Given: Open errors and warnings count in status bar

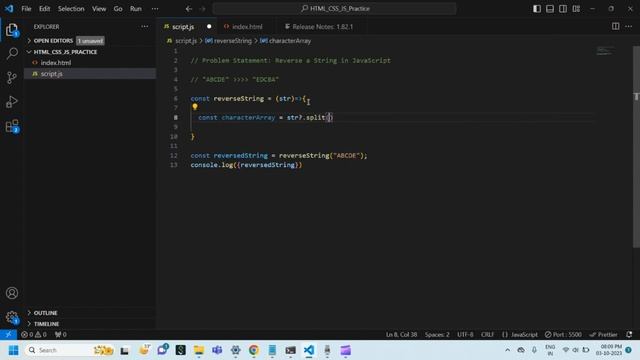Looking at the screenshot, I should click(34, 334).
